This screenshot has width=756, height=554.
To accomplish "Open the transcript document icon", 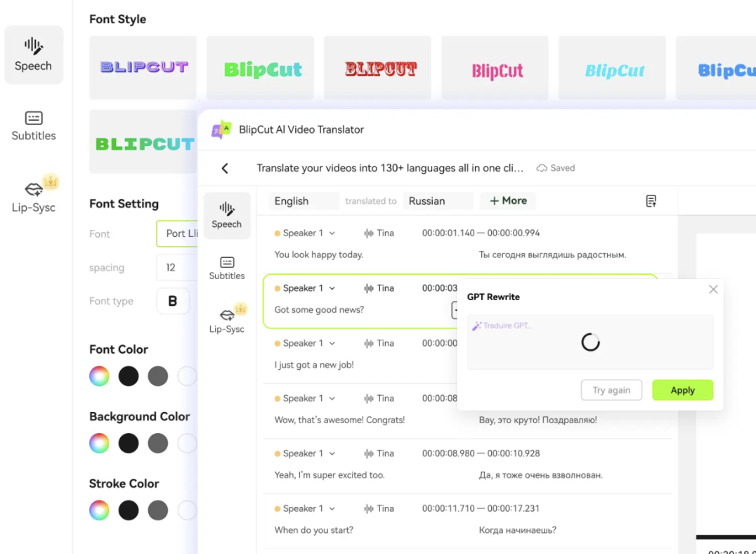I will 651,201.
